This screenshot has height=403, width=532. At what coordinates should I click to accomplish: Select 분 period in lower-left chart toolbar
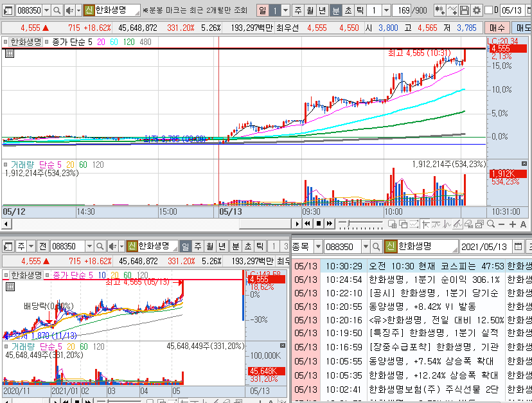(235, 246)
